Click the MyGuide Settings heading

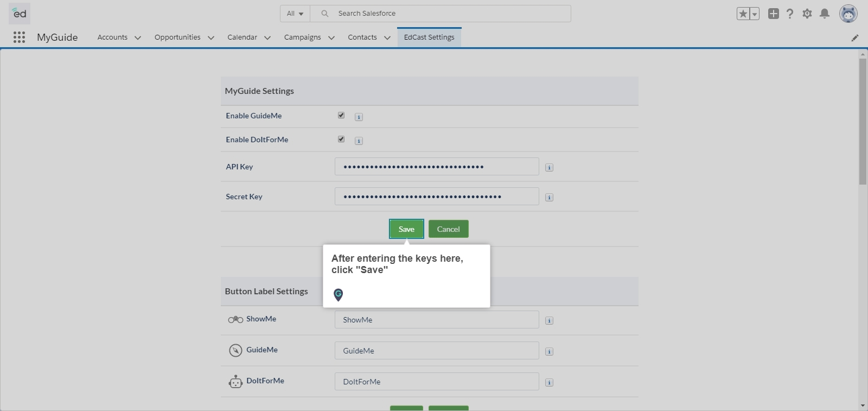tap(259, 91)
